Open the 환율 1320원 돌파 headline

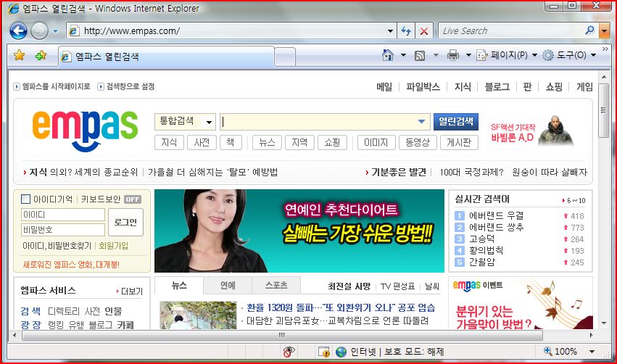click(341, 307)
